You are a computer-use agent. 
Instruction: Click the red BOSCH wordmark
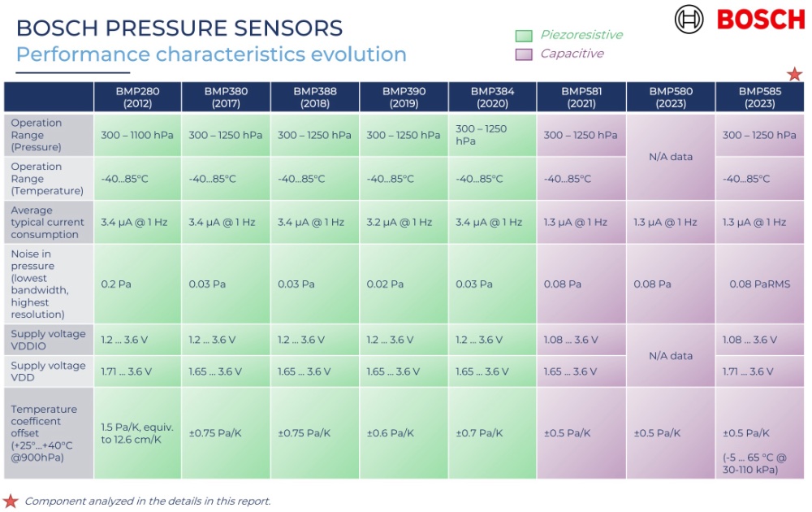(x=760, y=20)
